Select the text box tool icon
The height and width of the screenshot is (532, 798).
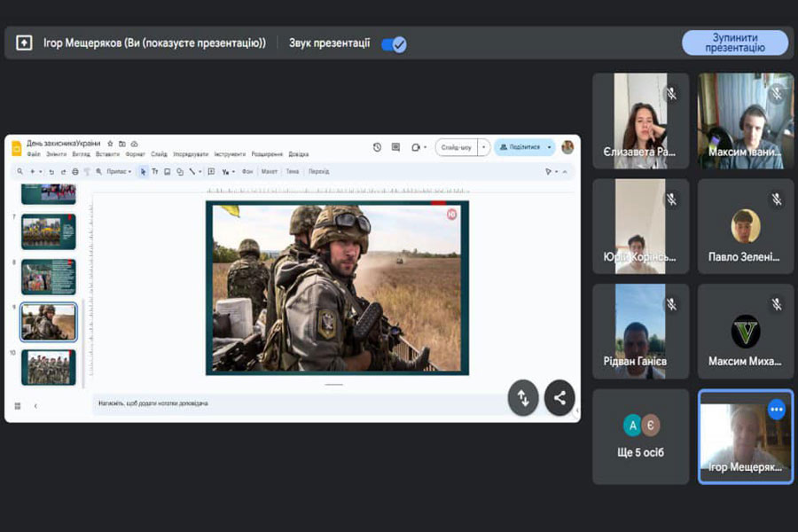coord(155,171)
